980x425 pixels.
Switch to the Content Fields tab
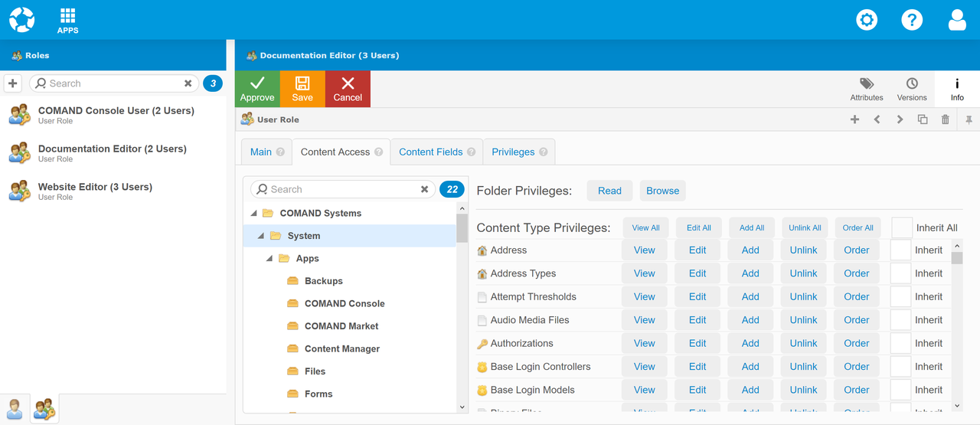coord(436,152)
